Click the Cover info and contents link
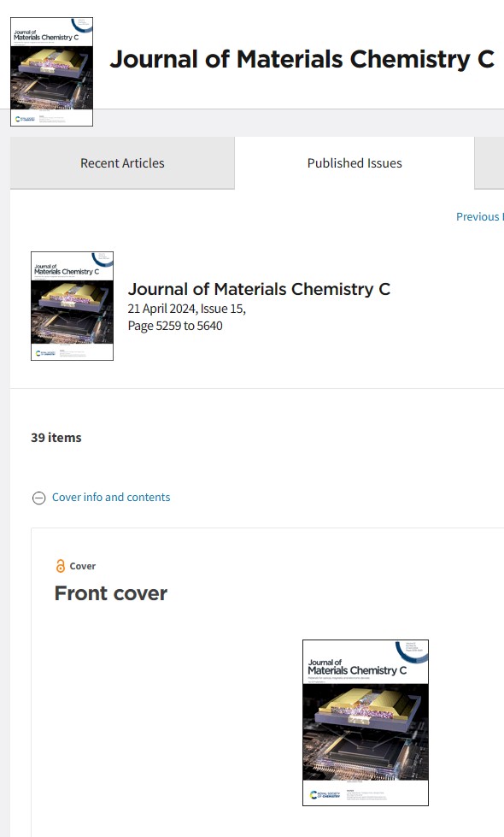Screen dimensions: 504x837 [111, 497]
